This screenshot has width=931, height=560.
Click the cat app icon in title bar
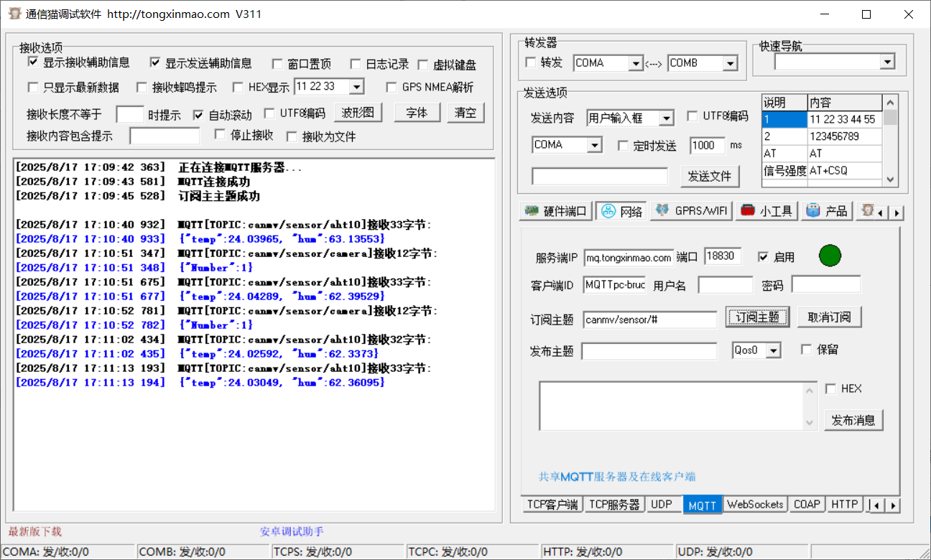point(14,14)
